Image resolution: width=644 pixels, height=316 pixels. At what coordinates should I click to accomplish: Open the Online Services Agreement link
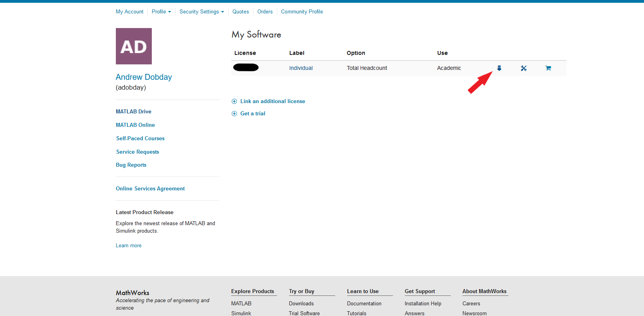click(x=150, y=188)
